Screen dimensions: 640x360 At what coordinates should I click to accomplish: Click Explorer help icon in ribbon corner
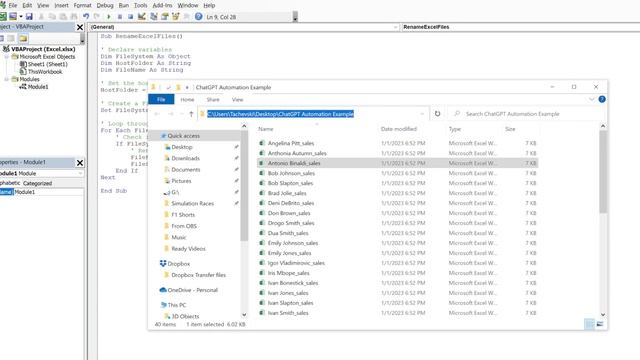click(602, 99)
